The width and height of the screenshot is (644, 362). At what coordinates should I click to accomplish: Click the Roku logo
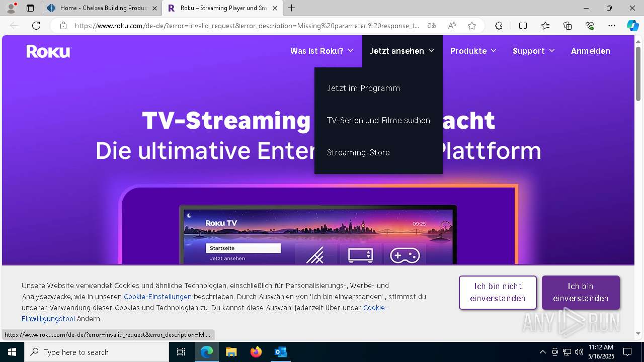tap(49, 51)
